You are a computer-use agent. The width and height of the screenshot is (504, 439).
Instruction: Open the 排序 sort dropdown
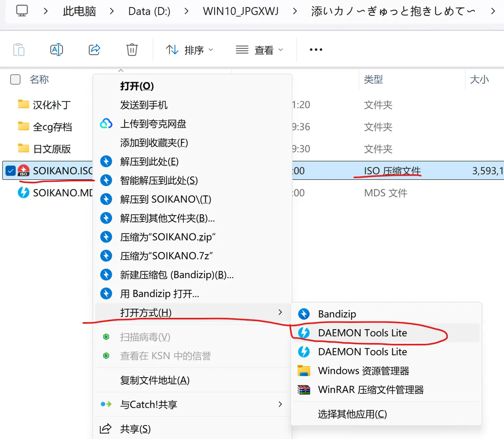point(189,50)
